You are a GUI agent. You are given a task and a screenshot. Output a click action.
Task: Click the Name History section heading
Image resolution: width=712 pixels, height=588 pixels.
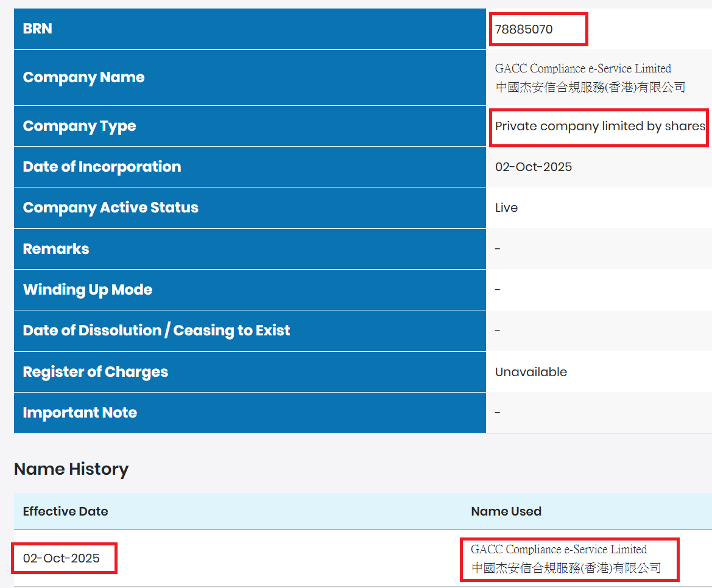71,469
